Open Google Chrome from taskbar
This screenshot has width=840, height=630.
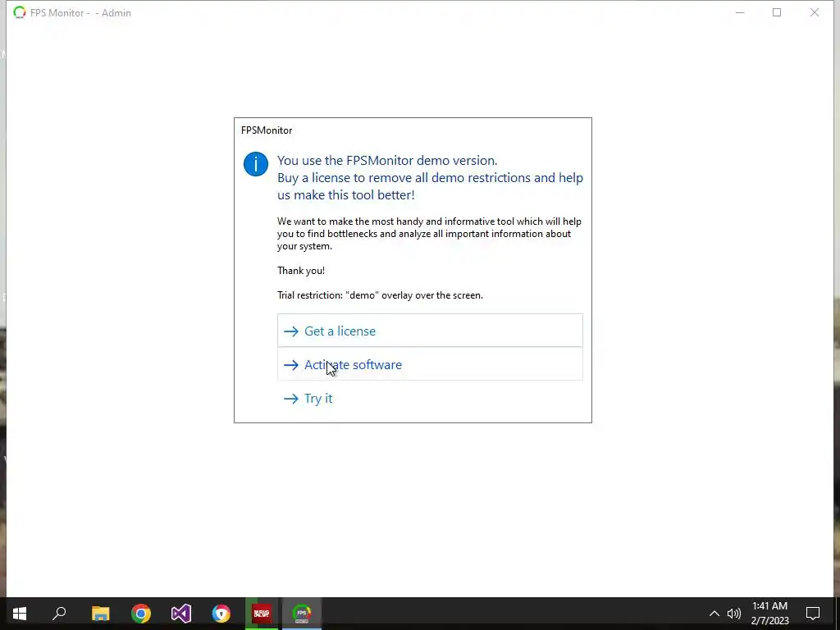141,614
